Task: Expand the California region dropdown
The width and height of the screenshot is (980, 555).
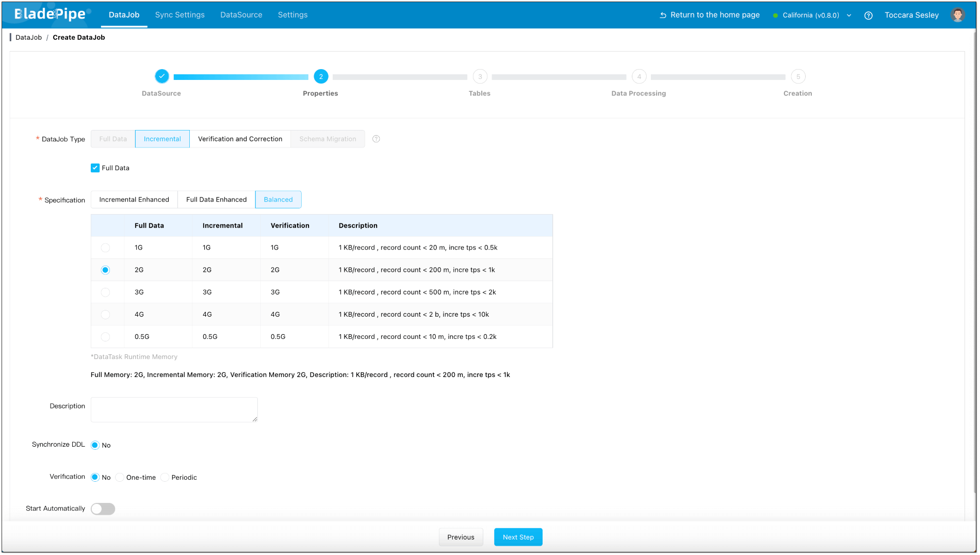Action: (x=849, y=15)
